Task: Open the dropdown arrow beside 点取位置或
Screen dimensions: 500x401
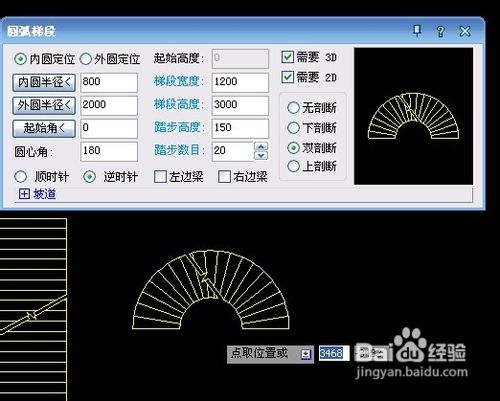Action: (306, 354)
